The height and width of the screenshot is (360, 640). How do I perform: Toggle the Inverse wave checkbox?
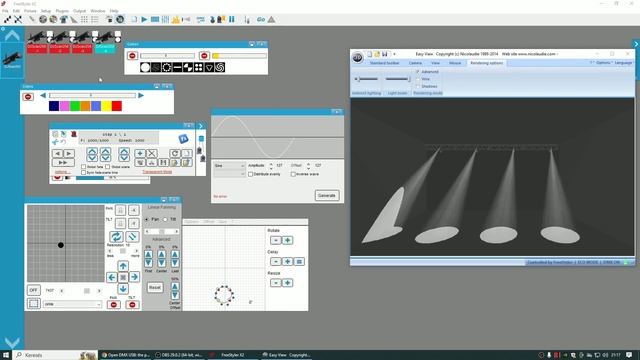tap(293, 174)
